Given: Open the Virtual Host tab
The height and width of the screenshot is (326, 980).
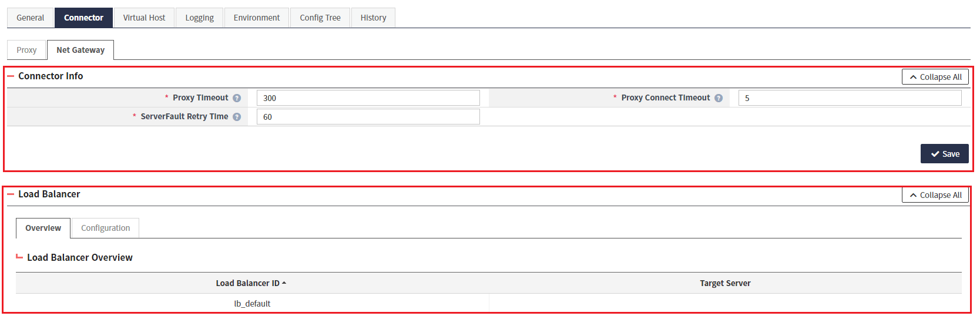Looking at the screenshot, I should click(x=144, y=18).
